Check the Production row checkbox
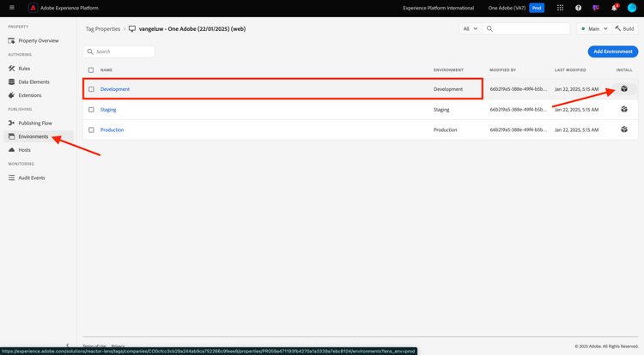This screenshot has height=355, width=644. click(91, 130)
